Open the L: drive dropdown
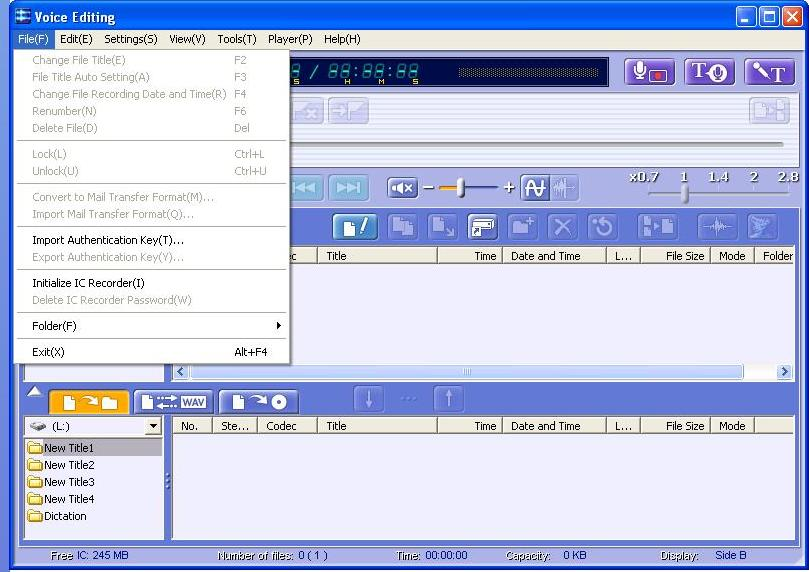Screen dimensions: 809x572 (153, 427)
